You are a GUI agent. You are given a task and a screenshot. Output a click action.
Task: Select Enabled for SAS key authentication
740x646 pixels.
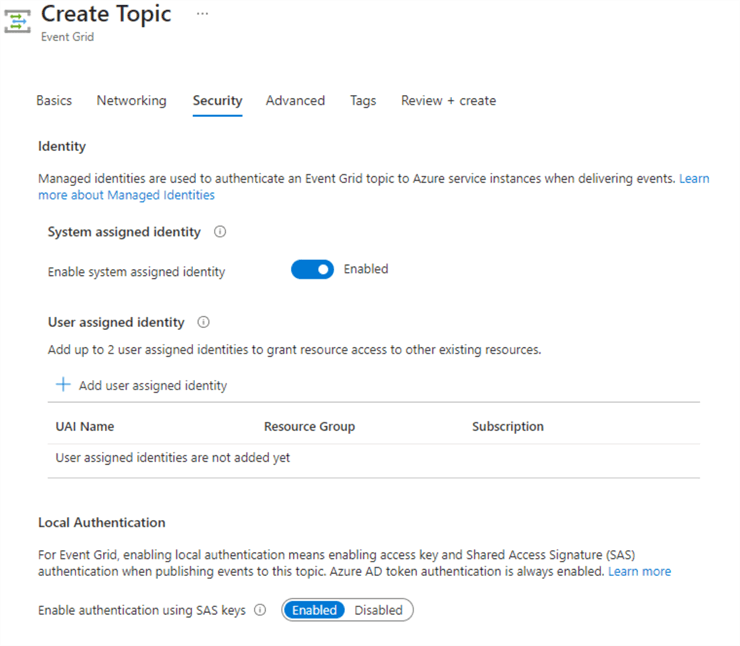tap(314, 610)
